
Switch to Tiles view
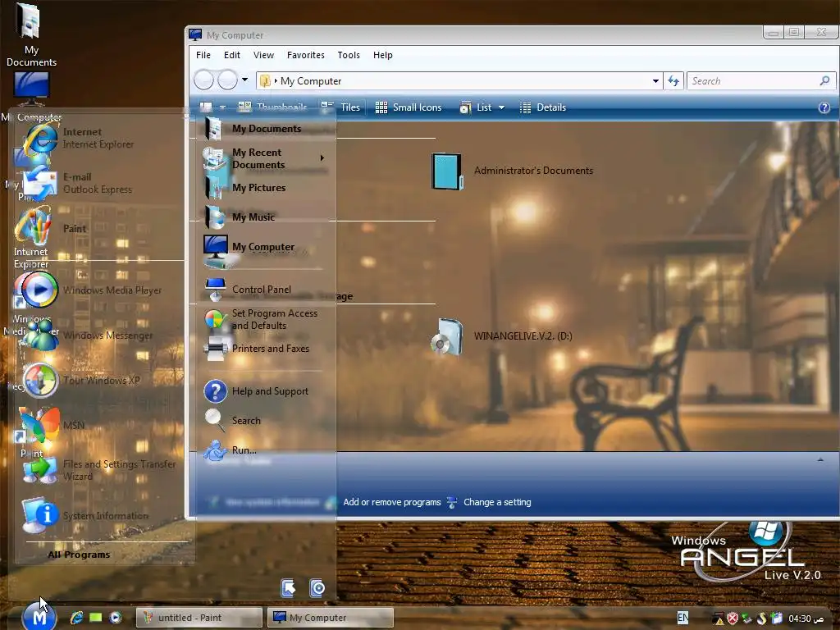(x=340, y=107)
